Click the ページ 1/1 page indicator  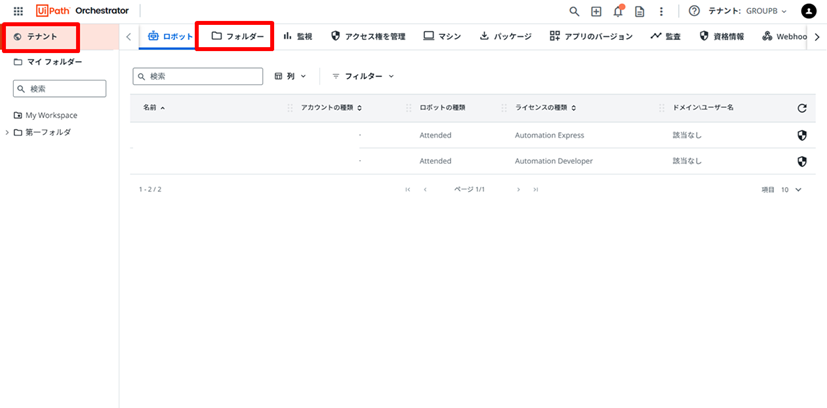tap(469, 189)
